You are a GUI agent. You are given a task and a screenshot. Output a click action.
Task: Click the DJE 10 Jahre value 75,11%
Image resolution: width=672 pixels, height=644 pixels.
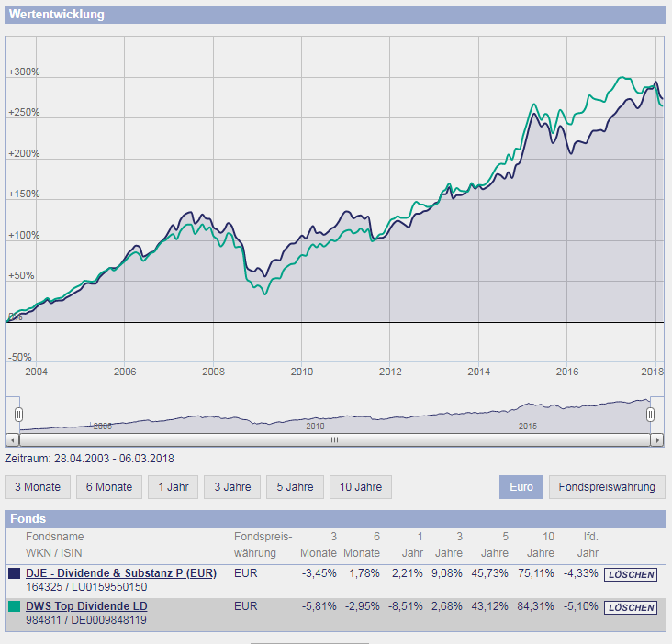(536, 573)
